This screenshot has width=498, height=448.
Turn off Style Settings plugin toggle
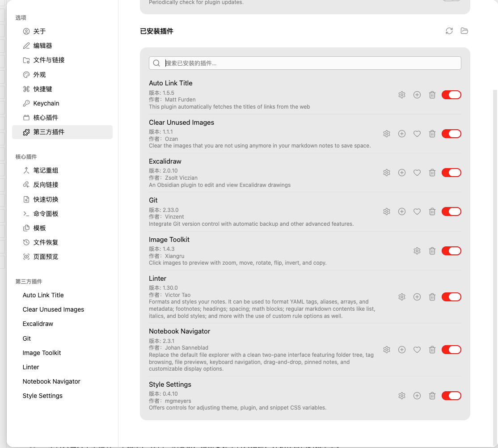(451, 396)
